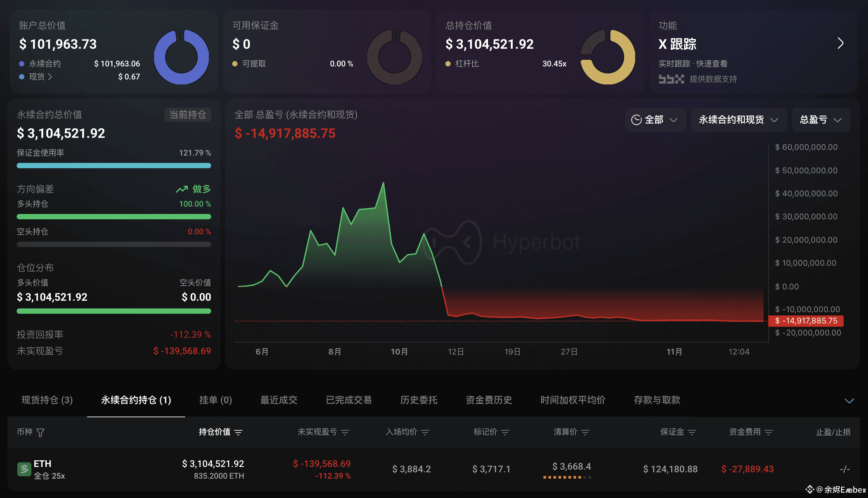
Task: Click the 清算价 sort icon
Action: [585, 433]
